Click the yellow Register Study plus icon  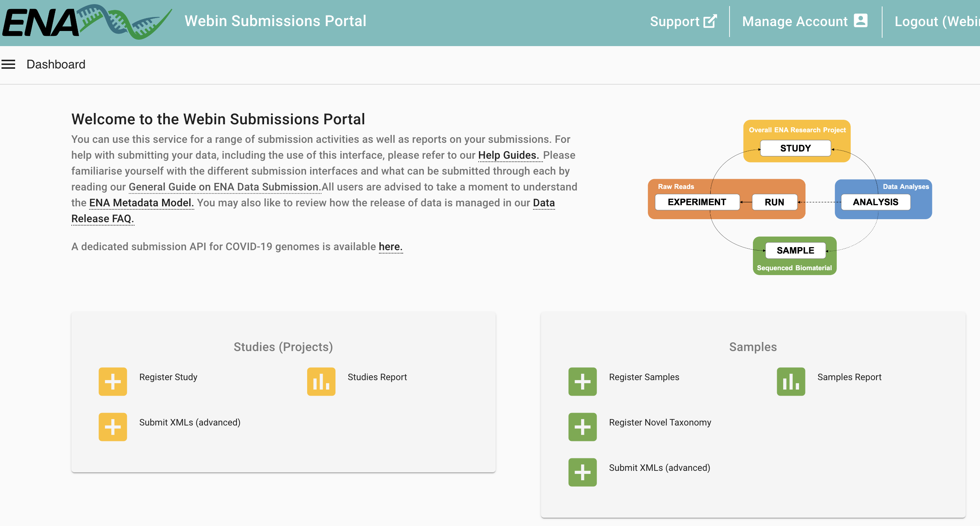[113, 381]
